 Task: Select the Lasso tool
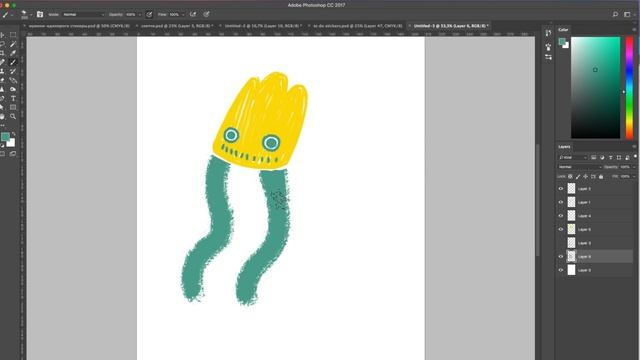[3, 44]
